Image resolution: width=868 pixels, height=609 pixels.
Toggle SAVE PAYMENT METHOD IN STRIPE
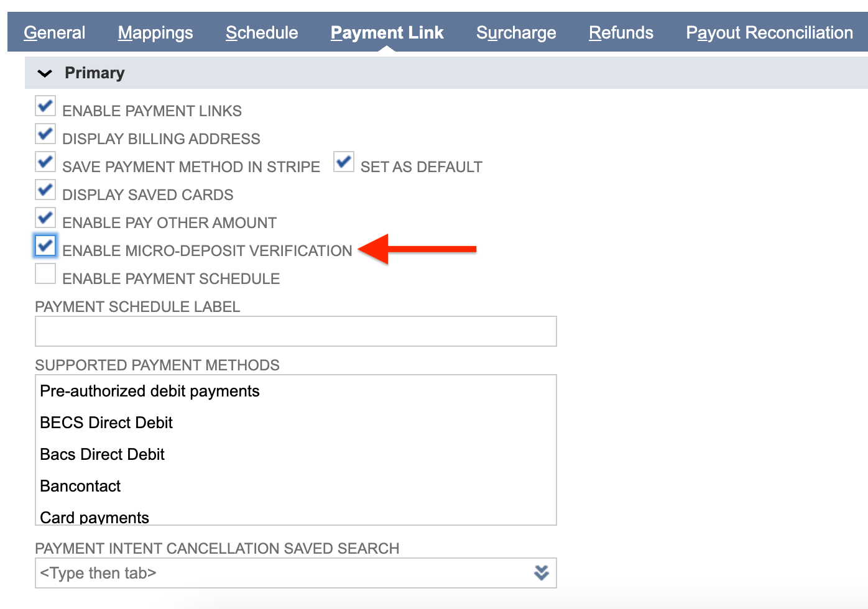tap(45, 162)
